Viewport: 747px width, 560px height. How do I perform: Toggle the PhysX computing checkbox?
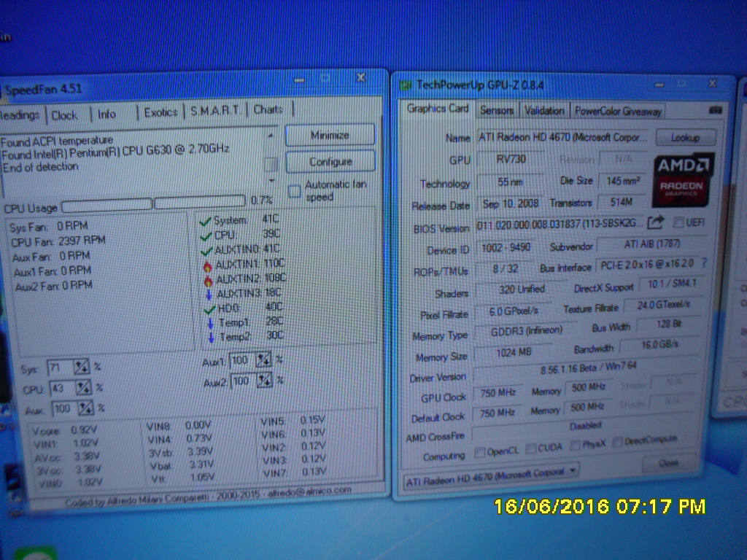pyautogui.click(x=575, y=445)
